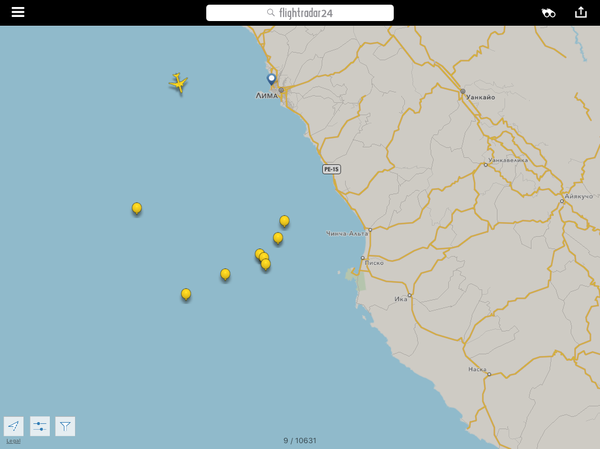The width and height of the screenshot is (600, 449).
Task: Tap the Ика city label
Action: [x=401, y=298]
